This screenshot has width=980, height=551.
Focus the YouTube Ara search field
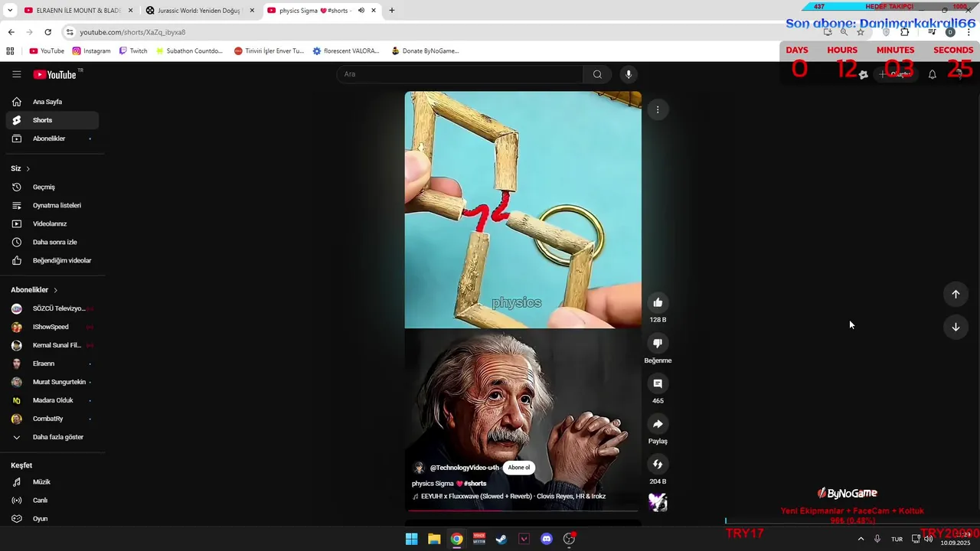459,74
